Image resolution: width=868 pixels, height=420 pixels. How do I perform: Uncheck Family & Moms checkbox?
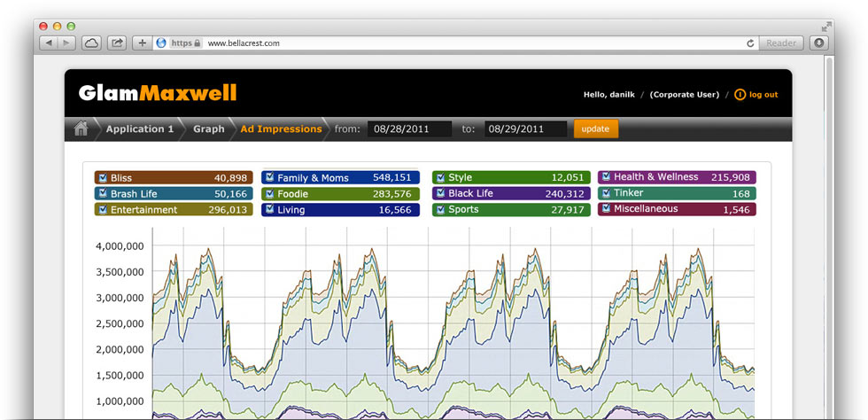[269, 177]
